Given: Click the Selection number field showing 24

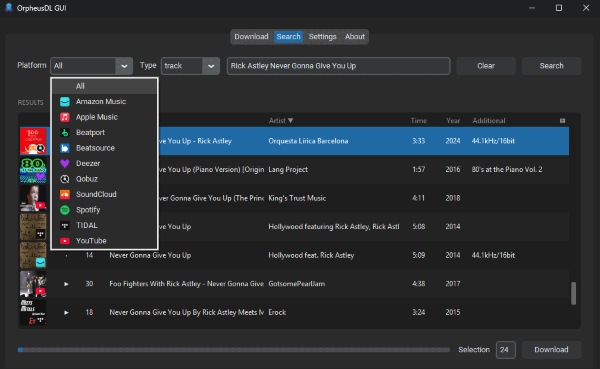Looking at the screenshot, I should [505, 350].
